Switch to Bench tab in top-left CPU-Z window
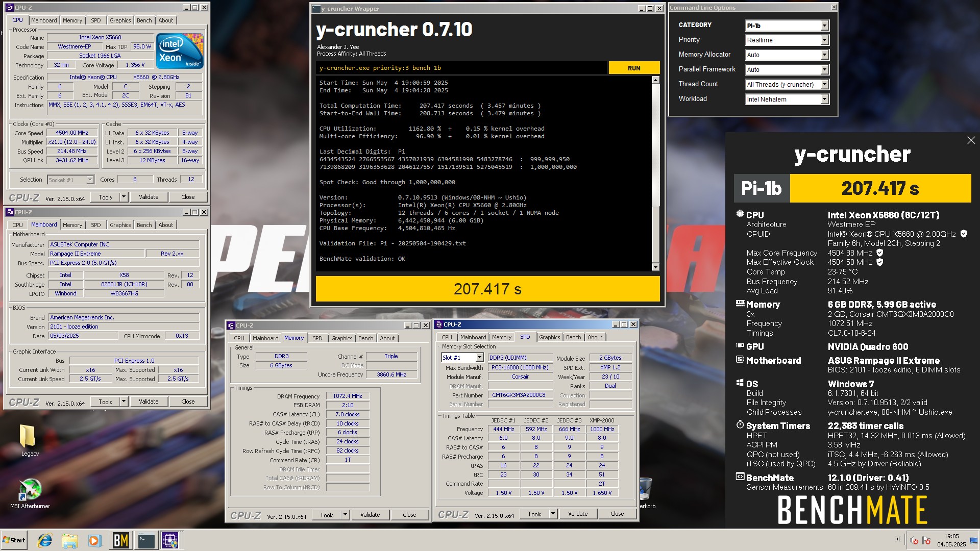980x551 pixels. [x=144, y=20]
